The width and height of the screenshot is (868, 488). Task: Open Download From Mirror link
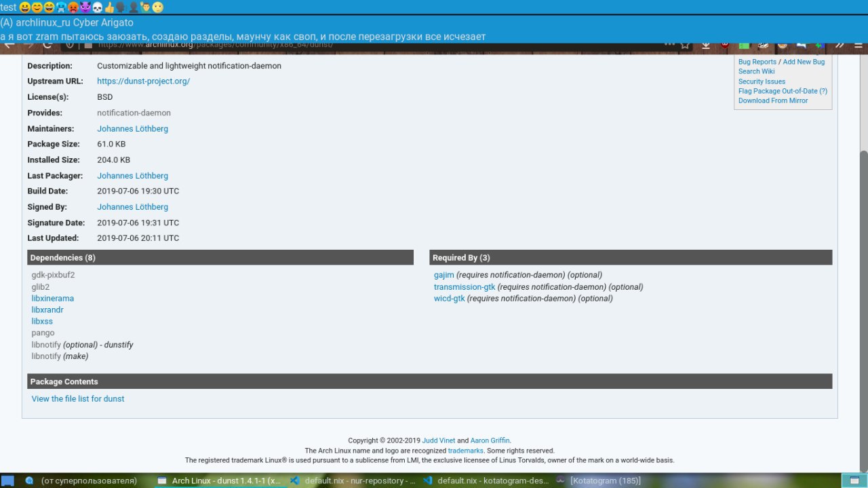[x=773, y=100]
